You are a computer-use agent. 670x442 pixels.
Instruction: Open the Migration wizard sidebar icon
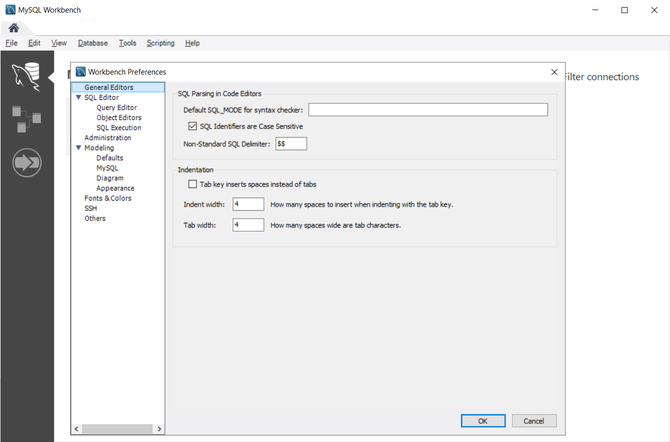[x=27, y=163]
